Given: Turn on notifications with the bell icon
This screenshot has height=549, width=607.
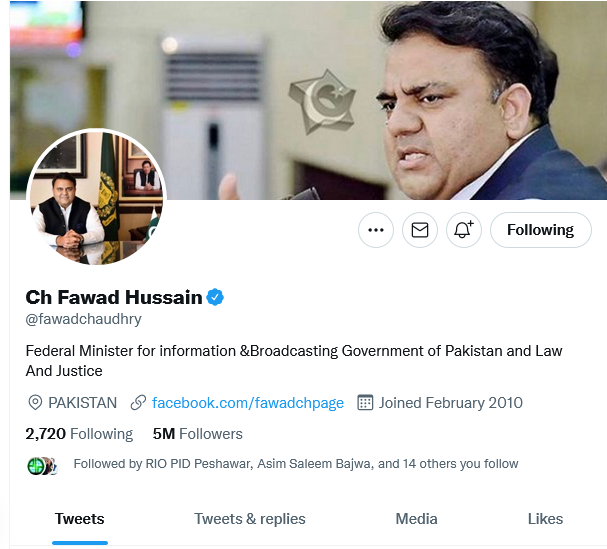Looking at the screenshot, I should tap(463, 230).
